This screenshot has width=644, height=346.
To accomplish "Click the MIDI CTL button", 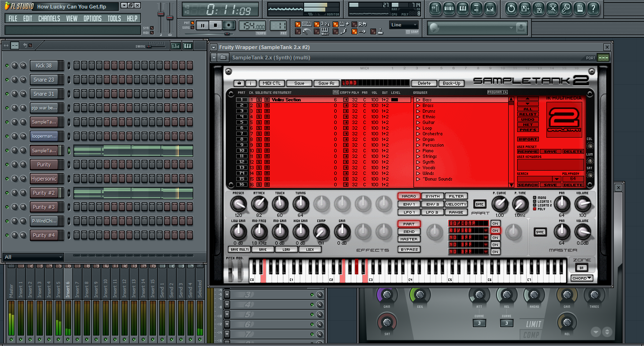I will tap(272, 83).
